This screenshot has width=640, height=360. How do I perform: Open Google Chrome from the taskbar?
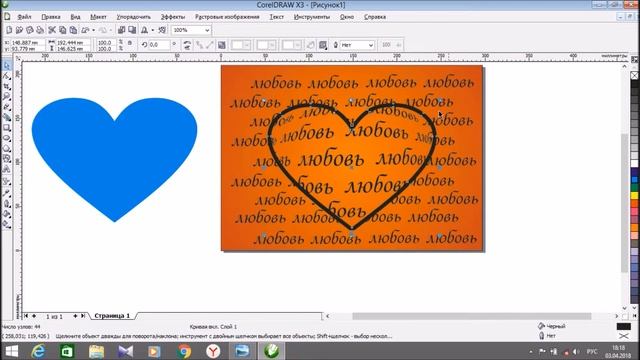pos(184,351)
